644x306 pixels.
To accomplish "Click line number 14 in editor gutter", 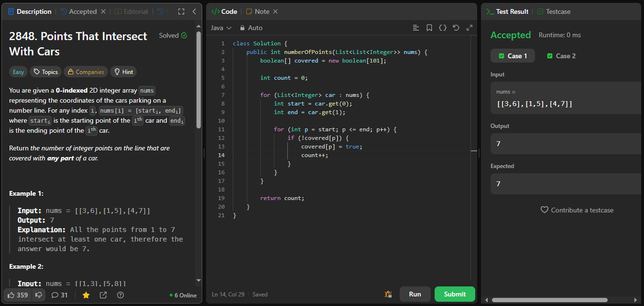I will coord(221,155).
